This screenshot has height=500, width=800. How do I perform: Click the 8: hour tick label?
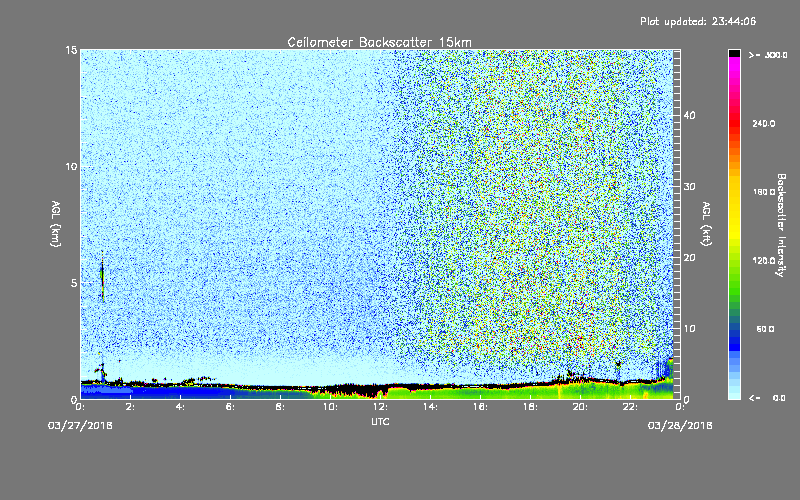point(280,407)
